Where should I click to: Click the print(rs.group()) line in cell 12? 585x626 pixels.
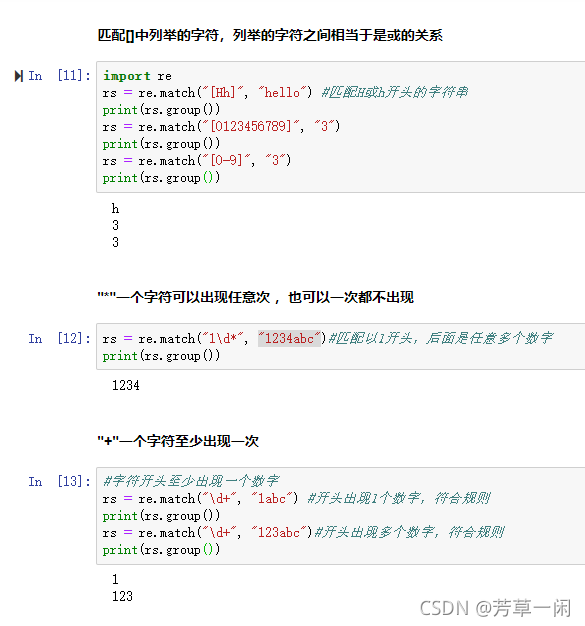click(x=161, y=356)
